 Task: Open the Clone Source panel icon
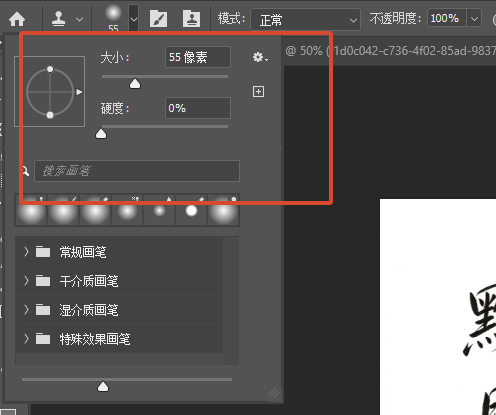191,18
